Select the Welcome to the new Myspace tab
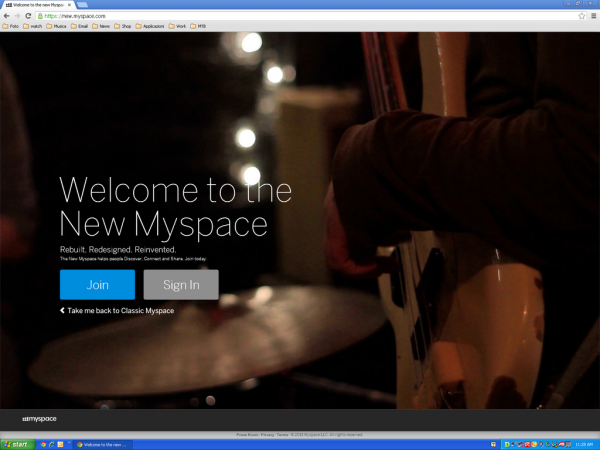 click(35, 5)
